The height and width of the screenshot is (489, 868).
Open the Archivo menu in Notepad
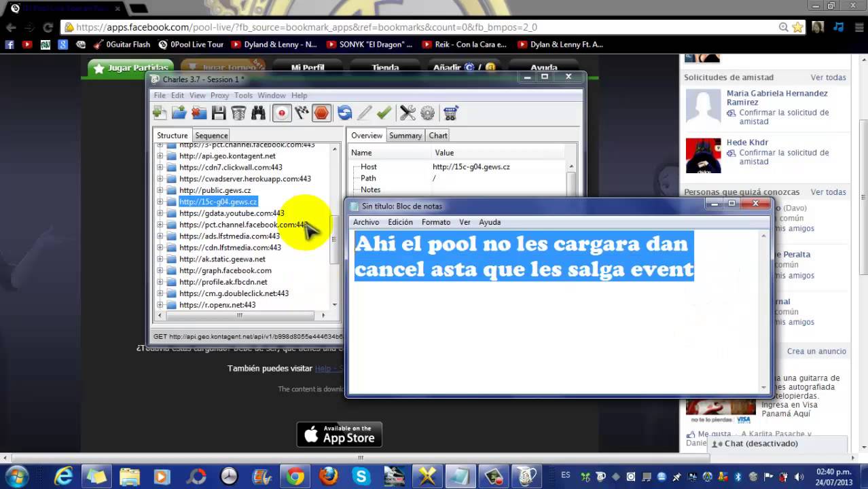(366, 222)
